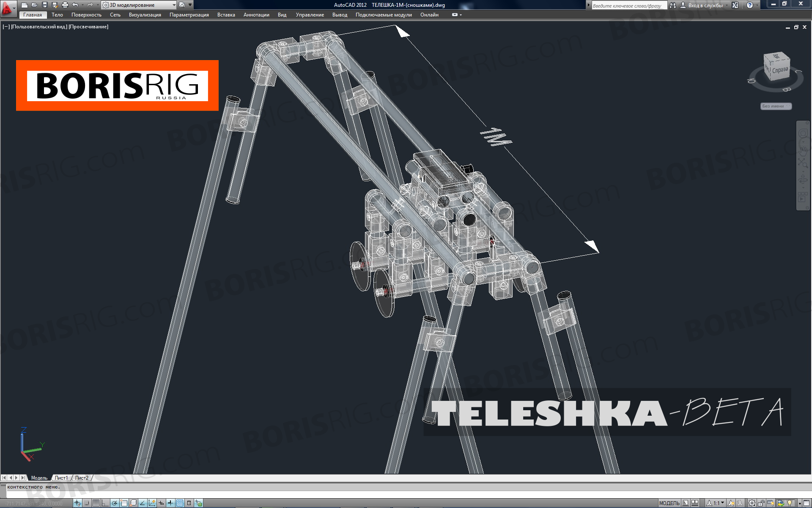812x508 pixels.
Task: Select the Orbit tool on navigation bar
Action: coord(803,180)
